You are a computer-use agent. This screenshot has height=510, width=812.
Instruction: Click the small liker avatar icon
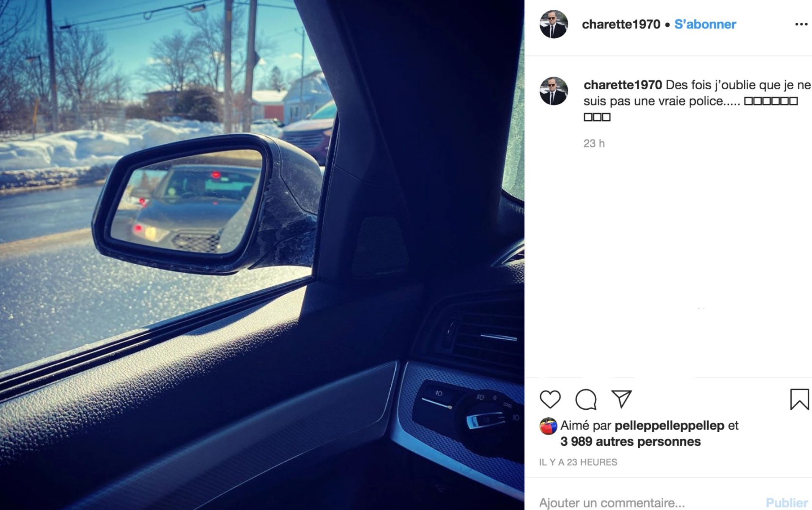548,426
